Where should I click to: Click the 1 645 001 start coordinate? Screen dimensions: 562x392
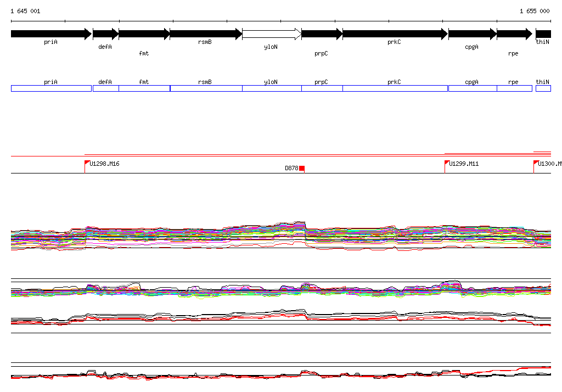click(x=25, y=11)
